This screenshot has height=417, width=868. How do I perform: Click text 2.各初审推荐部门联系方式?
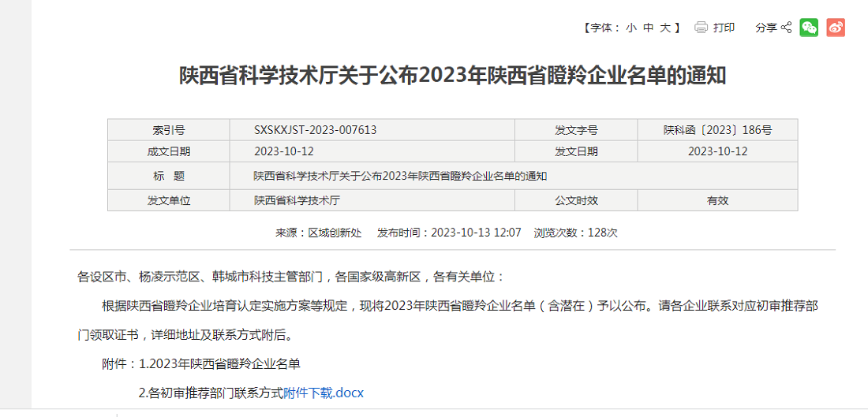click(x=211, y=393)
